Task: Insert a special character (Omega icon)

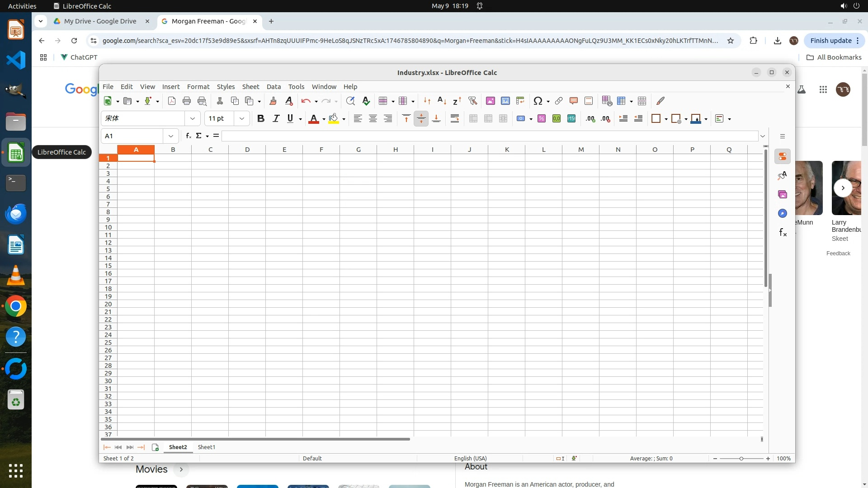Action: tap(538, 101)
